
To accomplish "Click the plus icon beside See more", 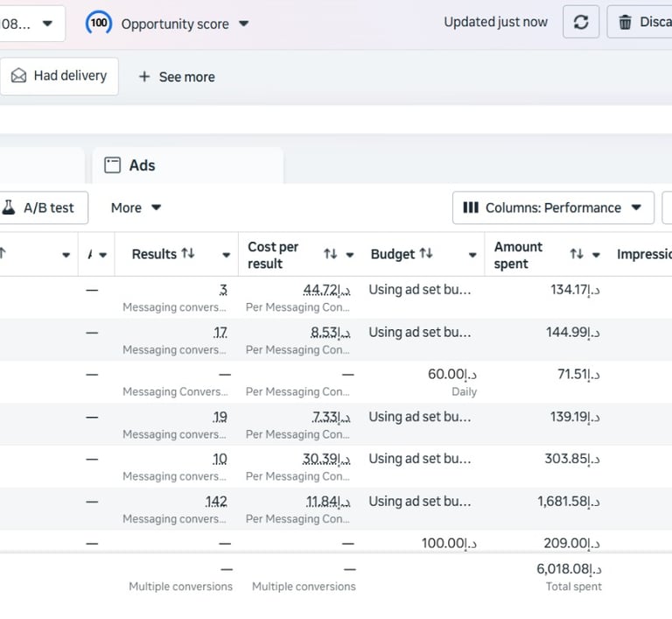I will click(144, 77).
